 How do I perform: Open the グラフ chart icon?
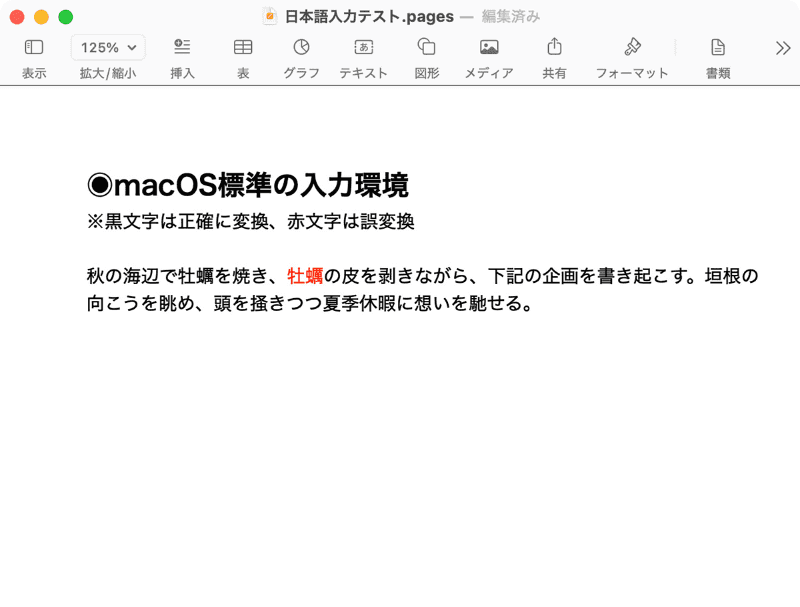[302, 47]
